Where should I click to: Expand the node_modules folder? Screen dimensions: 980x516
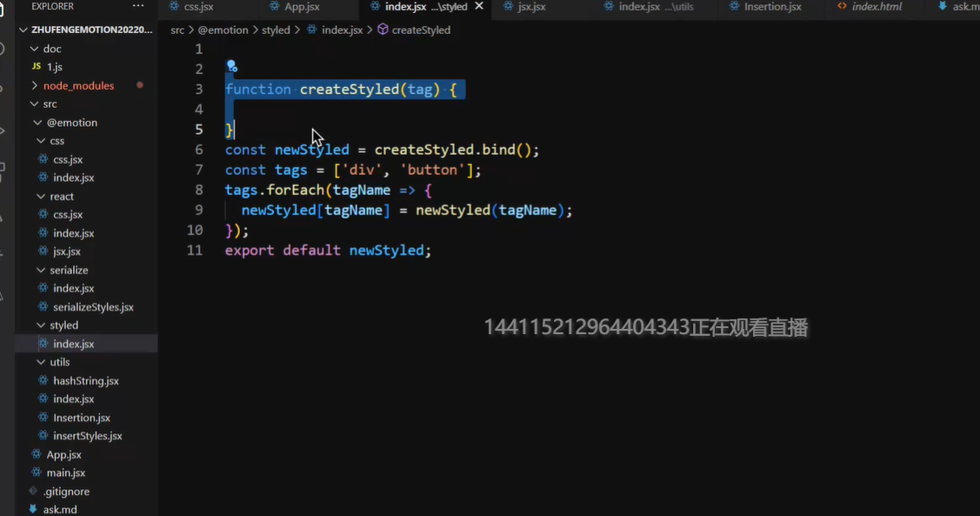coord(35,85)
